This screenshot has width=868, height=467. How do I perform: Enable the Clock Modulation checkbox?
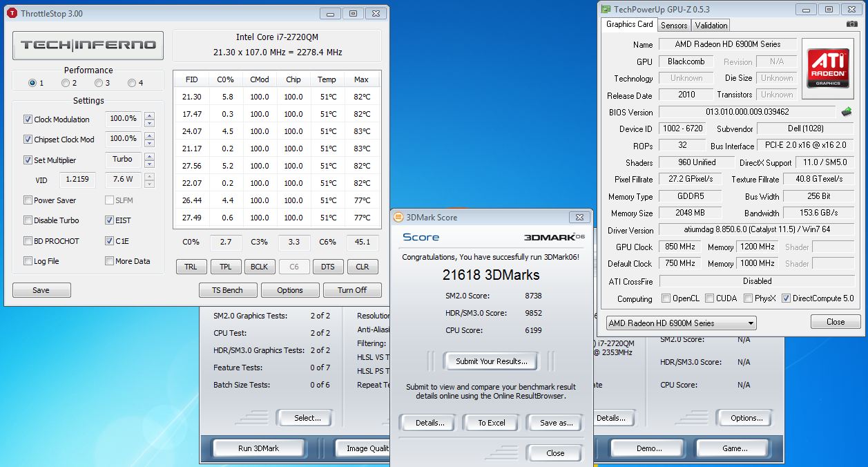click(x=28, y=120)
